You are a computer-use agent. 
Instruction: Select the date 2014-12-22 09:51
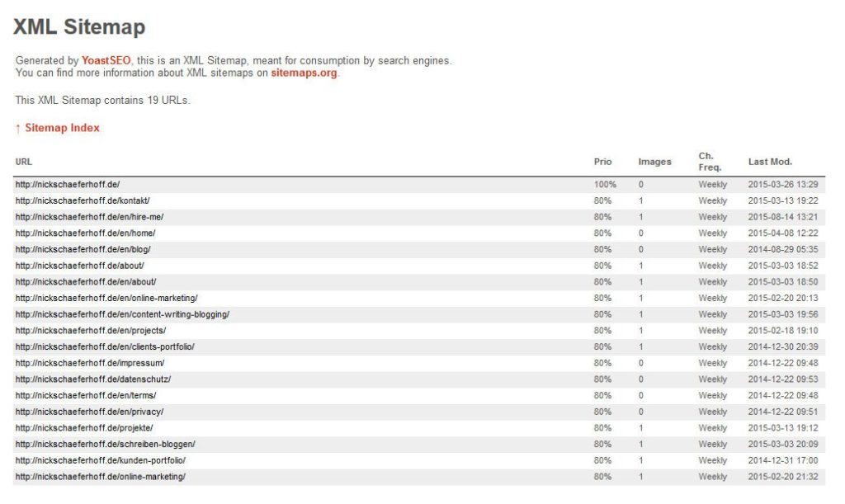tap(783, 412)
